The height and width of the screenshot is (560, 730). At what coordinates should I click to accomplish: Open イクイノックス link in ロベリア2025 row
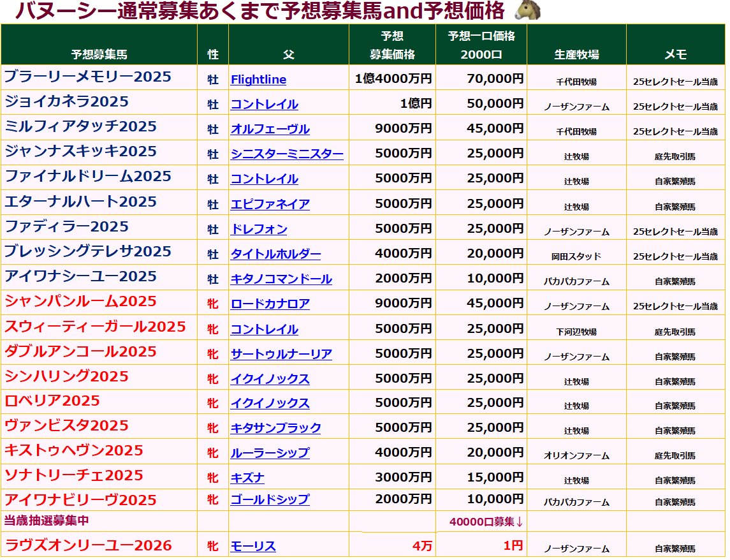point(270,404)
